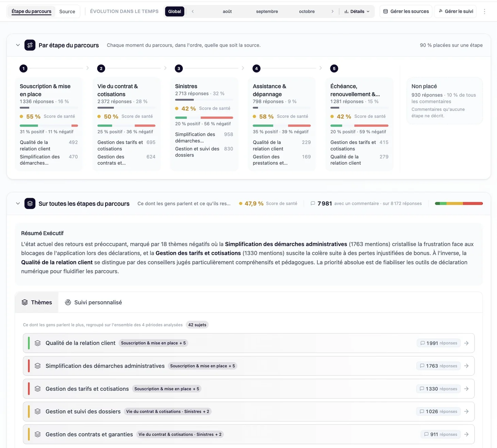This screenshot has height=448, width=497.
Task: Open the 'Vie du contrat & cotisations' stage card
Action: pyautogui.click(x=126, y=124)
